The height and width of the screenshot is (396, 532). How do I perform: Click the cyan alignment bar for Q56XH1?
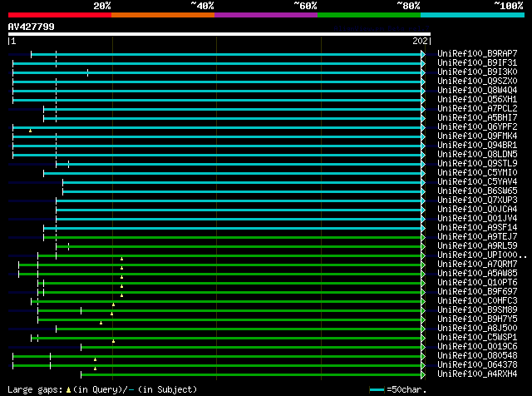pos(218,100)
